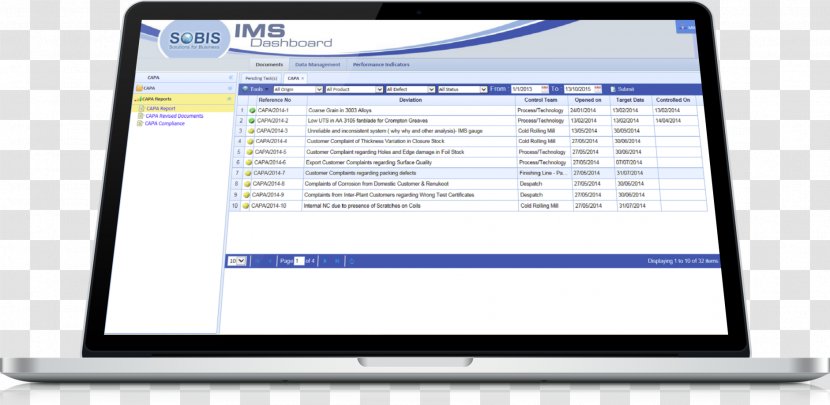Click the CAPA folder icon in sidebar
Image resolution: width=830 pixels, height=405 pixels.
139,88
